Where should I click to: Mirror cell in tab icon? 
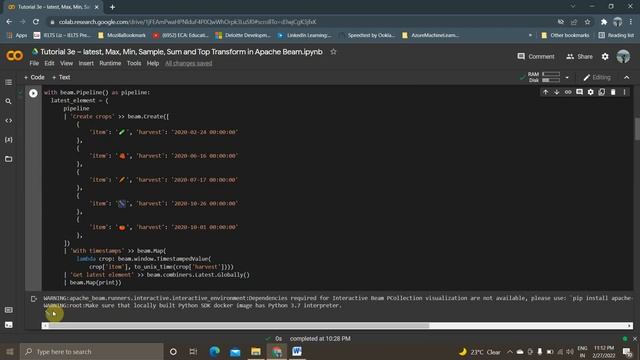[x=602, y=92]
